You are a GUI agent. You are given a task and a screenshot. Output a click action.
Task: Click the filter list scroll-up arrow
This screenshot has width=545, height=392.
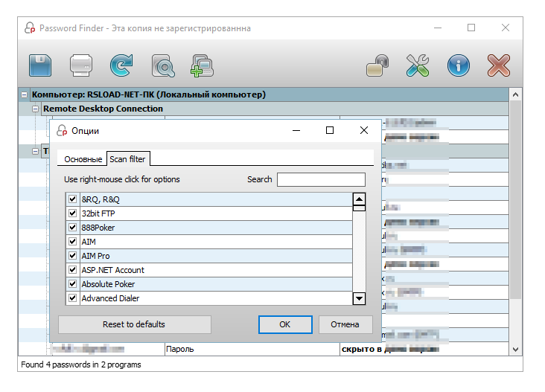pyautogui.click(x=359, y=199)
